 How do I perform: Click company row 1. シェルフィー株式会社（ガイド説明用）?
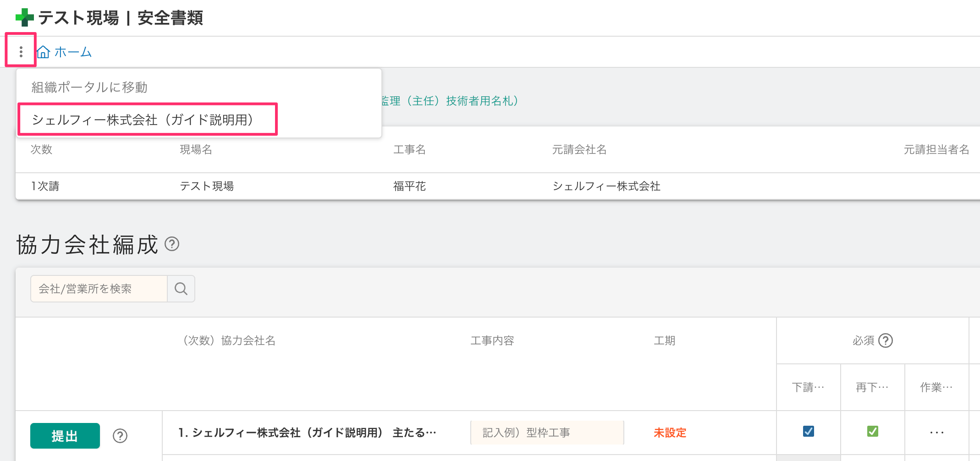(307, 433)
